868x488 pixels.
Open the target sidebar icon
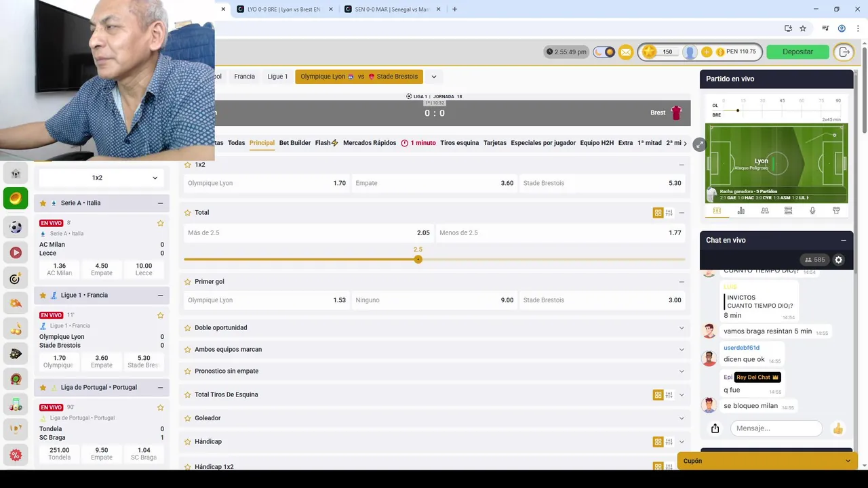[x=16, y=279]
